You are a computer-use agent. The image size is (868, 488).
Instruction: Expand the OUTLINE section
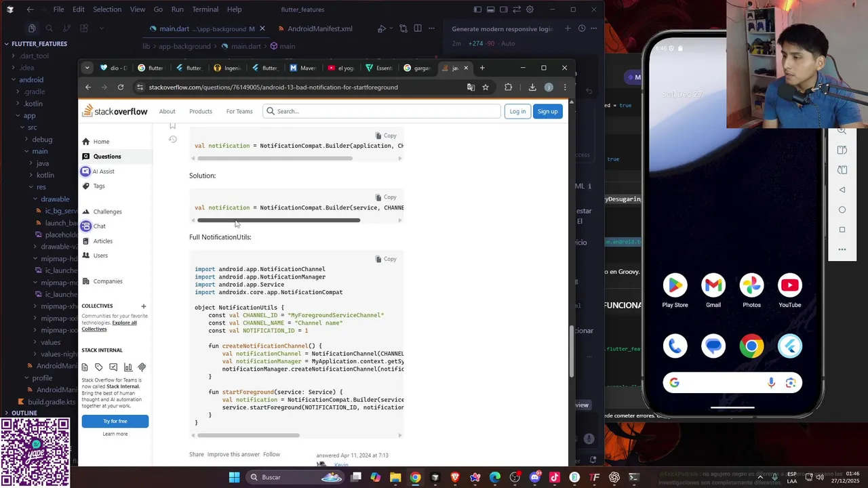24,413
